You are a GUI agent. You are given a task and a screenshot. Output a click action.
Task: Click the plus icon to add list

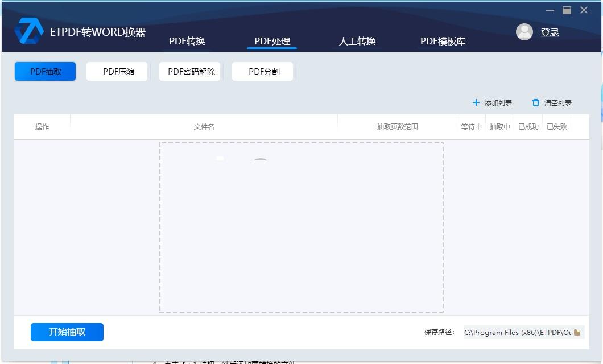[476, 103]
